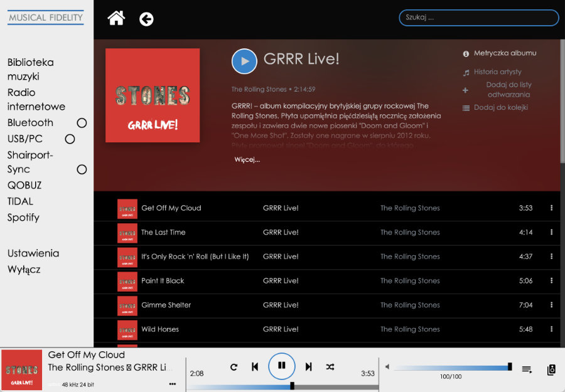Open options menu for Wild Horses
The image size is (565, 392).
pyautogui.click(x=551, y=329)
